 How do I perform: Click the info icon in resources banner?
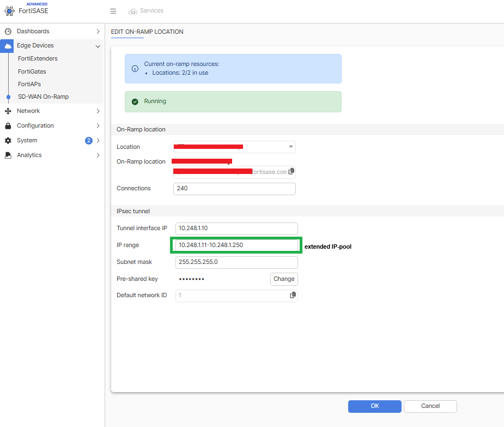click(135, 69)
